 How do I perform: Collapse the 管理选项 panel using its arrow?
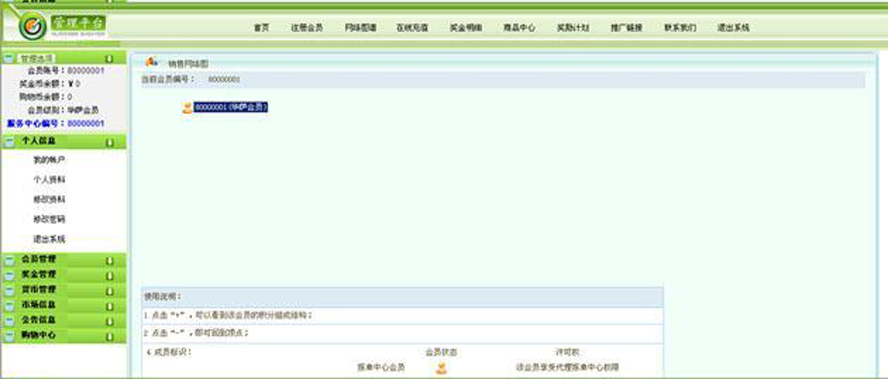tap(109, 58)
